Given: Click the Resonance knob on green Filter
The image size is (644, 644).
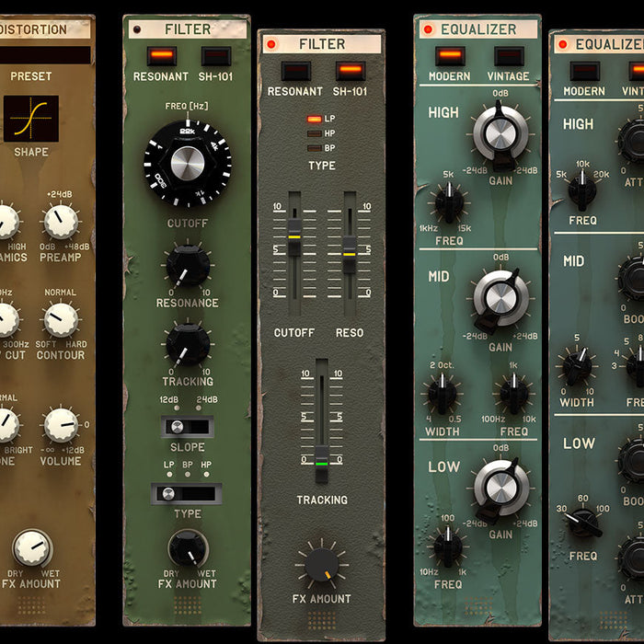Looking at the screenshot, I should point(188,265).
